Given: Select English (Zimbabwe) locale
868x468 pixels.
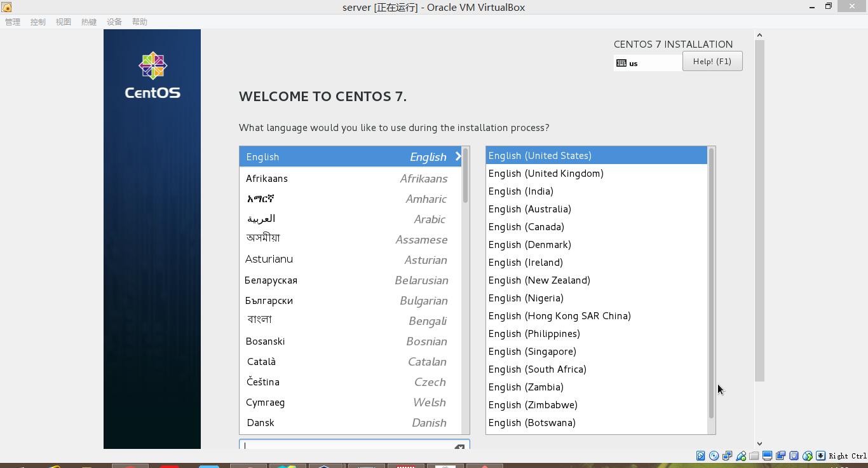Looking at the screenshot, I should pyautogui.click(x=597, y=404).
